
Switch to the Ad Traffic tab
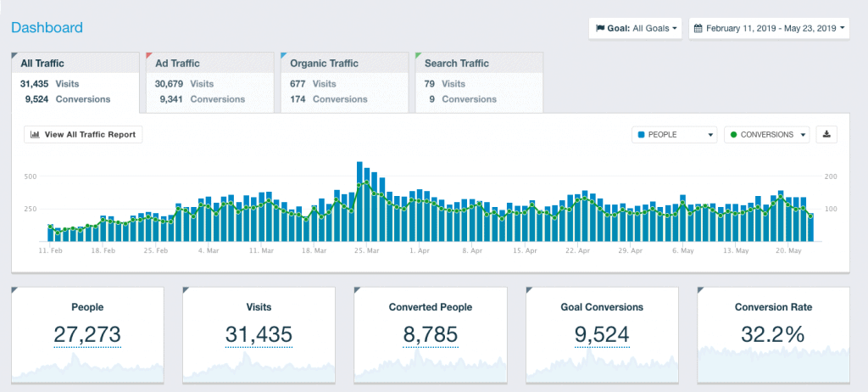click(x=209, y=81)
